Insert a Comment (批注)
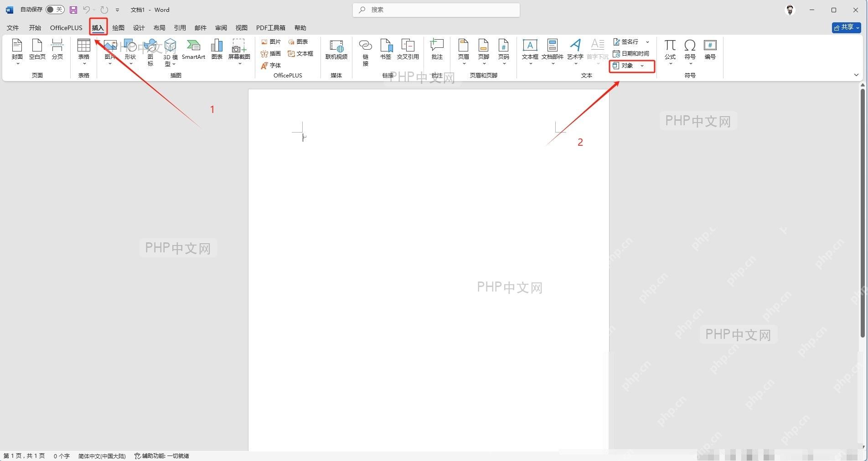 coord(437,50)
